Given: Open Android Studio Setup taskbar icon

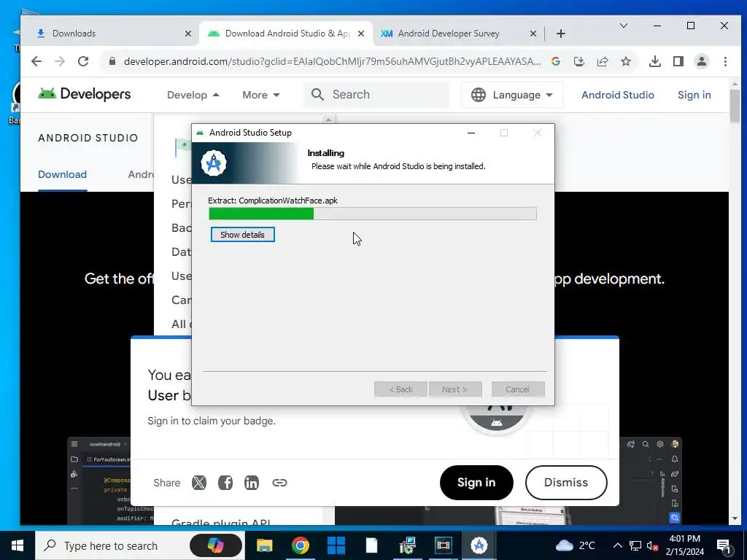Looking at the screenshot, I should (x=479, y=545).
